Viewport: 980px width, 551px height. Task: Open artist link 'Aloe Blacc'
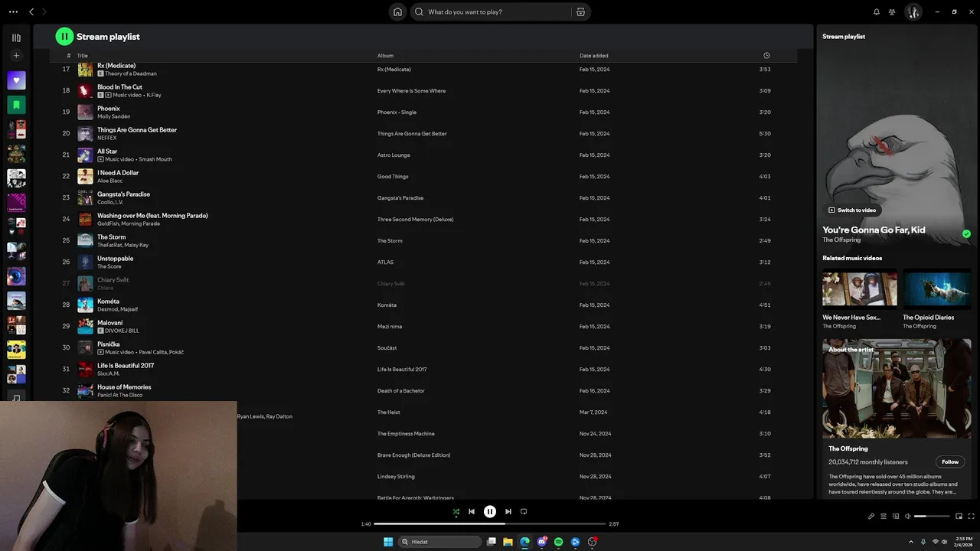pyautogui.click(x=109, y=181)
